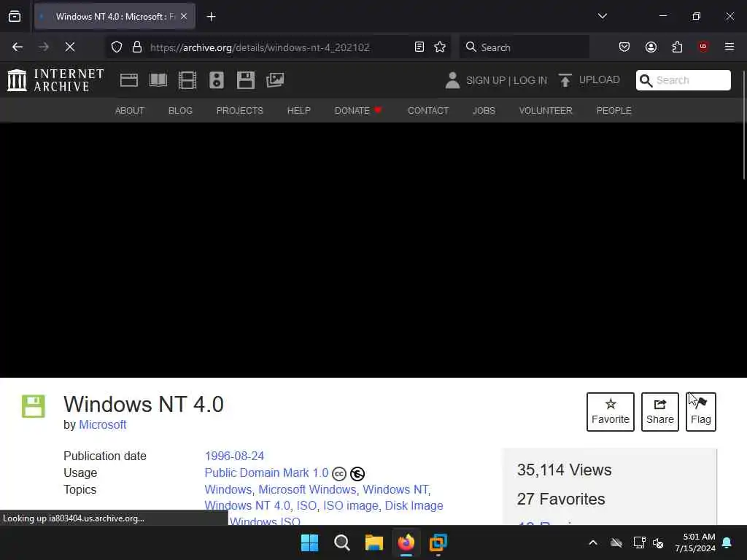Open the VirtualBox taskbar icon

438,542
